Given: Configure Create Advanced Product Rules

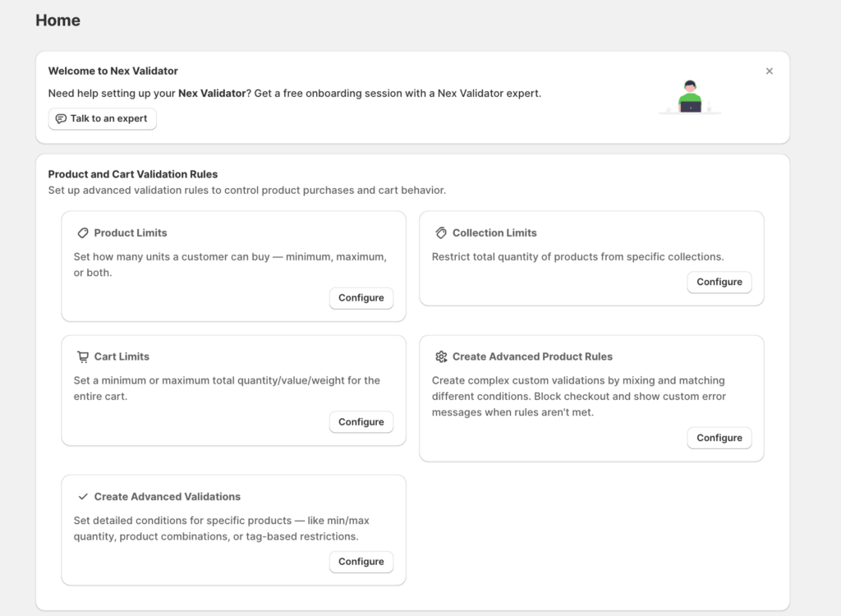Looking at the screenshot, I should point(719,438).
